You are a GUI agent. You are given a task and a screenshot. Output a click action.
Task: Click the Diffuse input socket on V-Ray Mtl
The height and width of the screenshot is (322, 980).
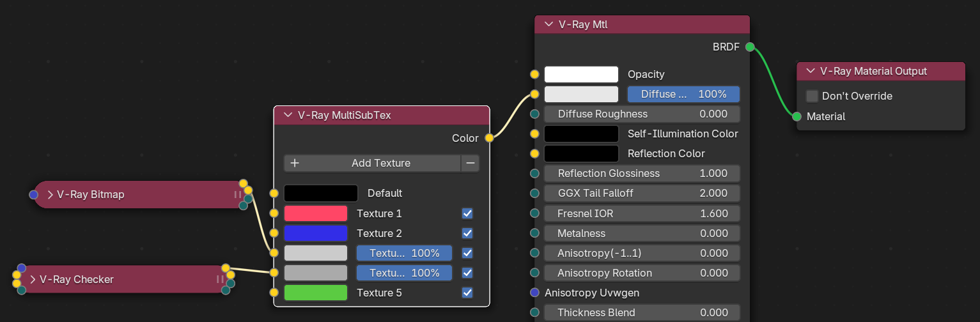(534, 94)
